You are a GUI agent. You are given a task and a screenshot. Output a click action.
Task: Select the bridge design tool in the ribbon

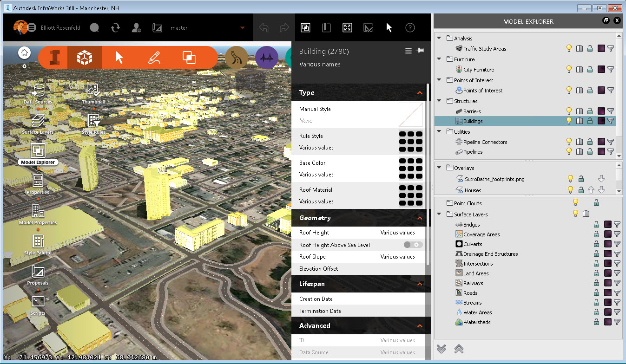[x=267, y=58]
